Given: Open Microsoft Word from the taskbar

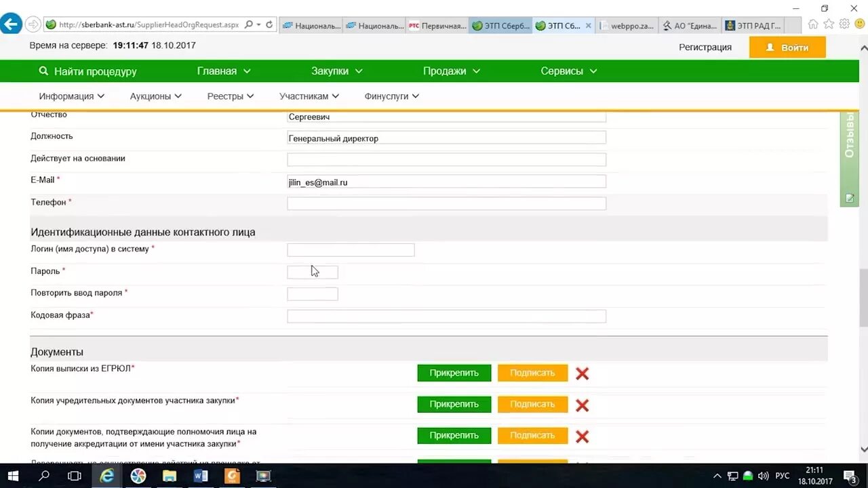Looking at the screenshot, I should click(x=201, y=476).
